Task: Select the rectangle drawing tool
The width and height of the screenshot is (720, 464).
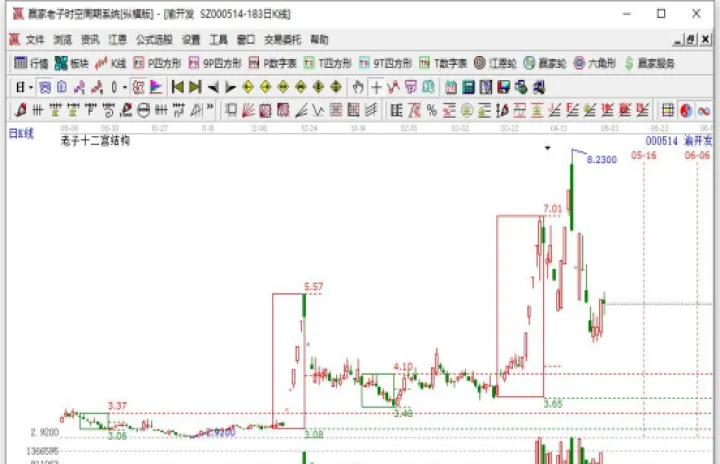Action: tap(231, 110)
